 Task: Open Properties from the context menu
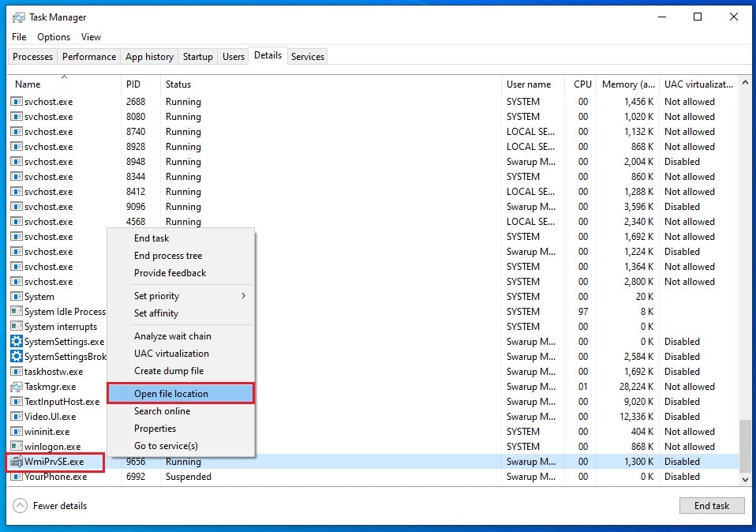click(x=181, y=429)
